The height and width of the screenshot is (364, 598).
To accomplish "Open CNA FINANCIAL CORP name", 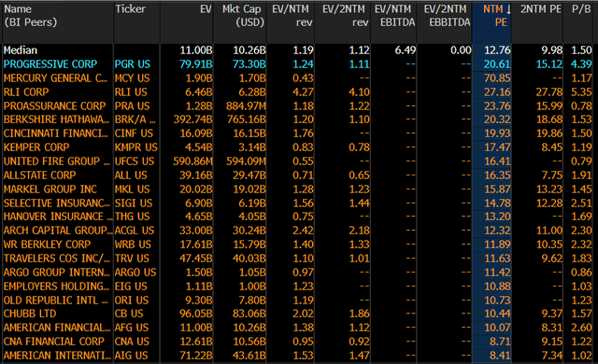I will 54,342.
